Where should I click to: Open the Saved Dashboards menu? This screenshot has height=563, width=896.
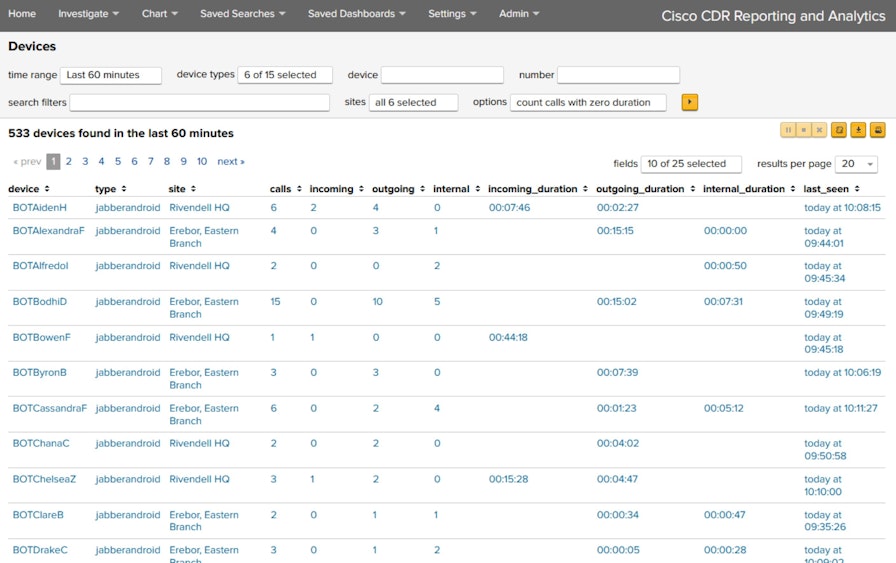tap(356, 14)
